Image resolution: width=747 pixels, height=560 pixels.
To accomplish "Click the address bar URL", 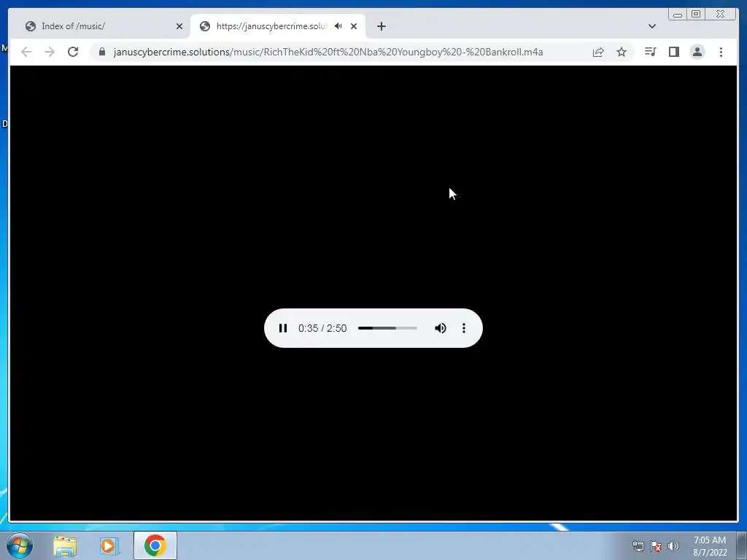I will point(328,52).
